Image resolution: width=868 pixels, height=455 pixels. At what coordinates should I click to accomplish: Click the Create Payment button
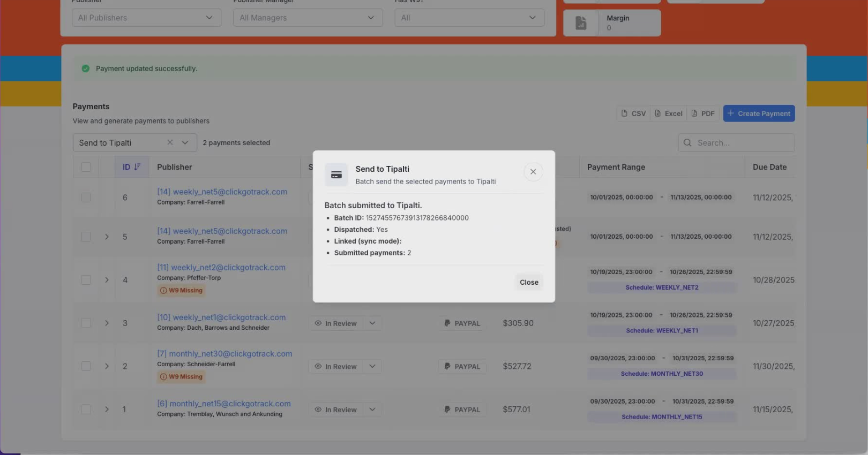759,113
